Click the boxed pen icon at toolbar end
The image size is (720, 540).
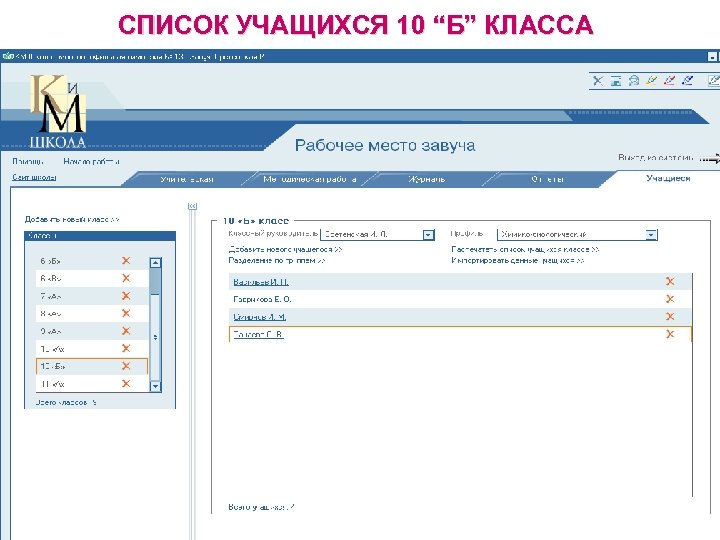(714, 80)
